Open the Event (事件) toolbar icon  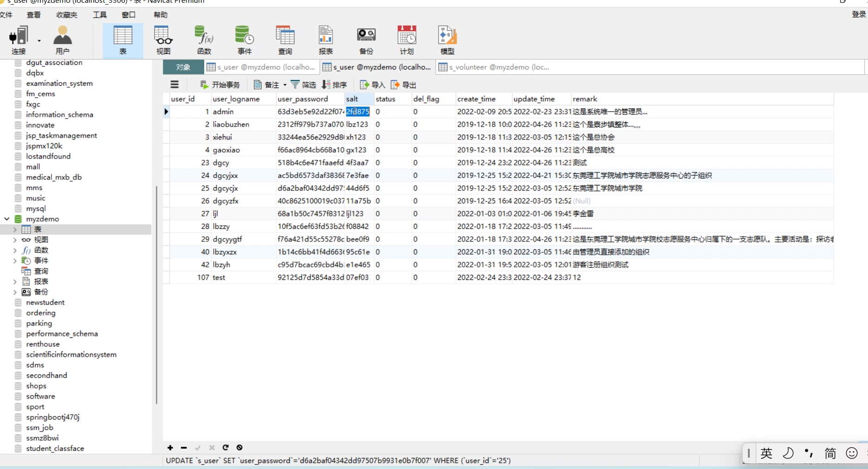244,40
